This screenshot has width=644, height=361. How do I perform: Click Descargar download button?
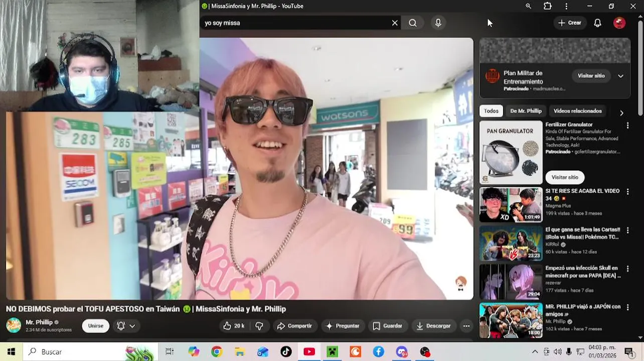(434, 326)
